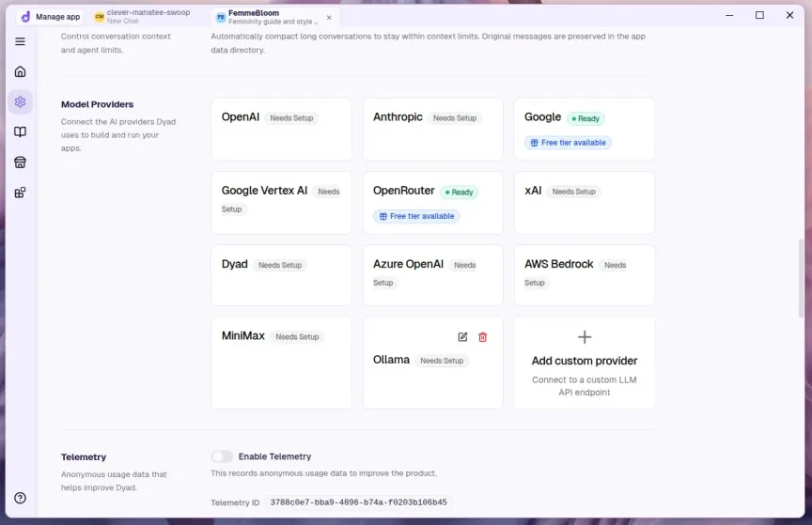The height and width of the screenshot is (525, 812).
Task: Open the Dyad provider card
Action: pyautogui.click(x=281, y=275)
